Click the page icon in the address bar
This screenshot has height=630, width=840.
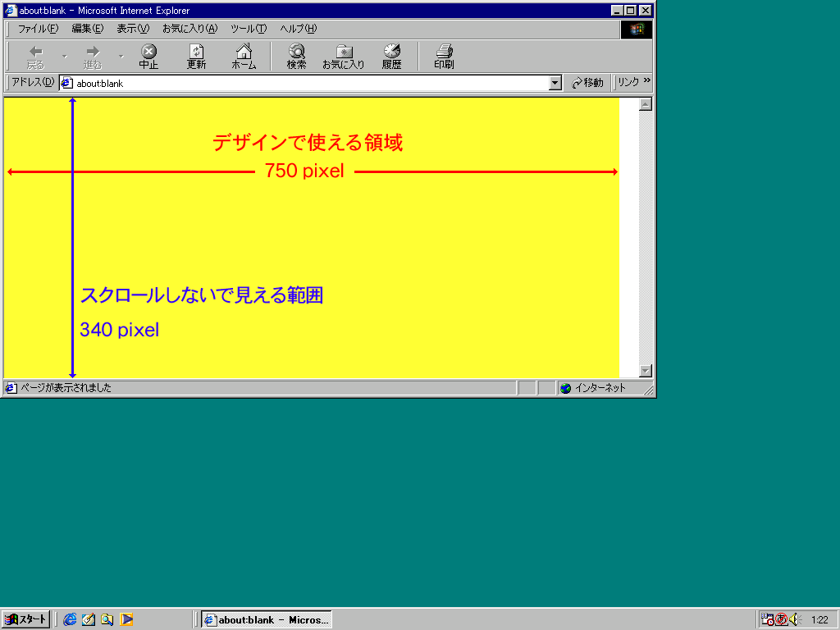[67, 83]
